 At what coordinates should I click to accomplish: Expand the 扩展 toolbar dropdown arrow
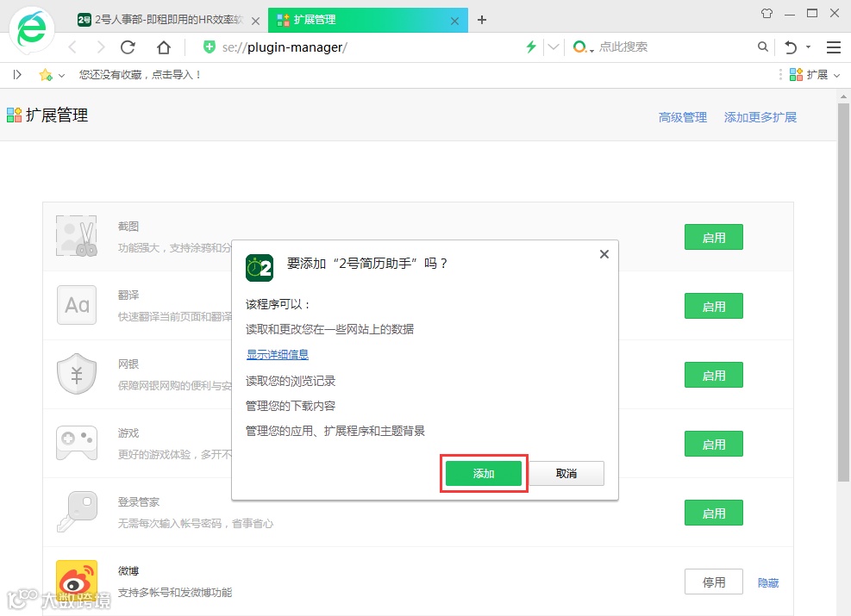click(836, 75)
